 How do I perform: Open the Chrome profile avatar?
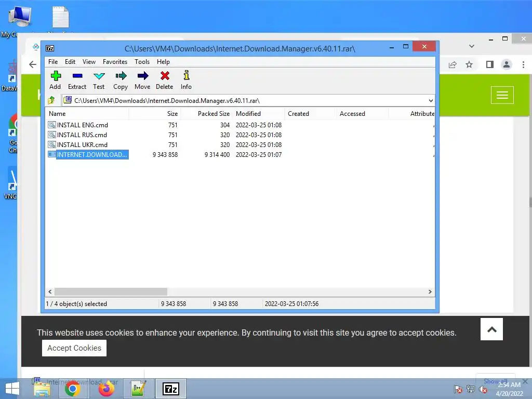point(506,64)
